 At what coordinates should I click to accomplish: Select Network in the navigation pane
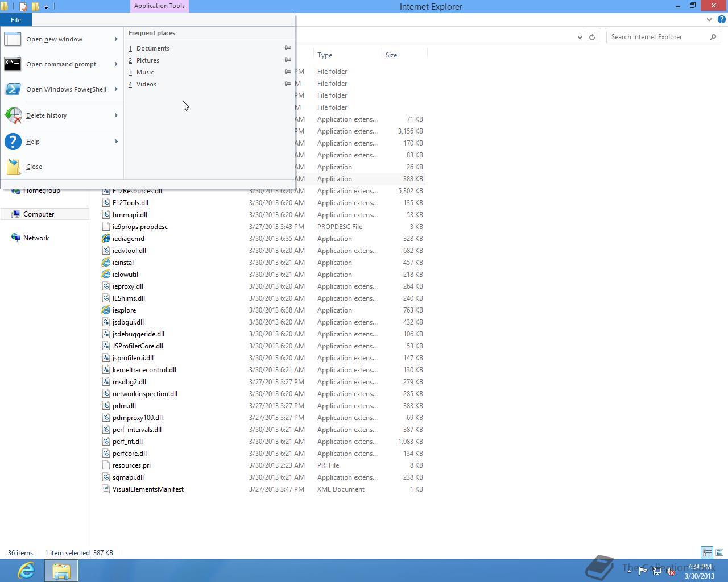(x=36, y=238)
